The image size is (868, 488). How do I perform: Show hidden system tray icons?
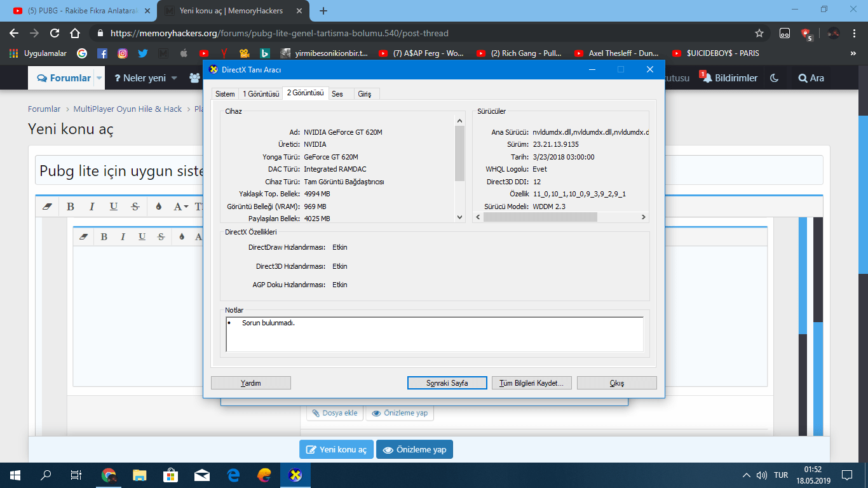pos(747,475)
